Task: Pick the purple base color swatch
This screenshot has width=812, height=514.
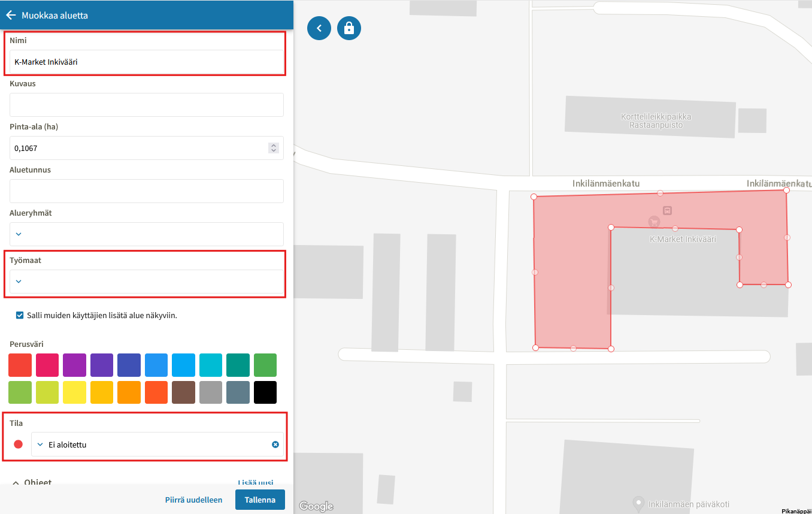Action: click(74, 365)
